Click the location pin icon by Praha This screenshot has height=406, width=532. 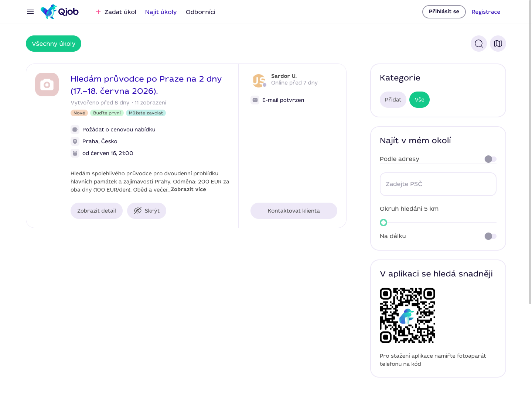tap(75, 141)
